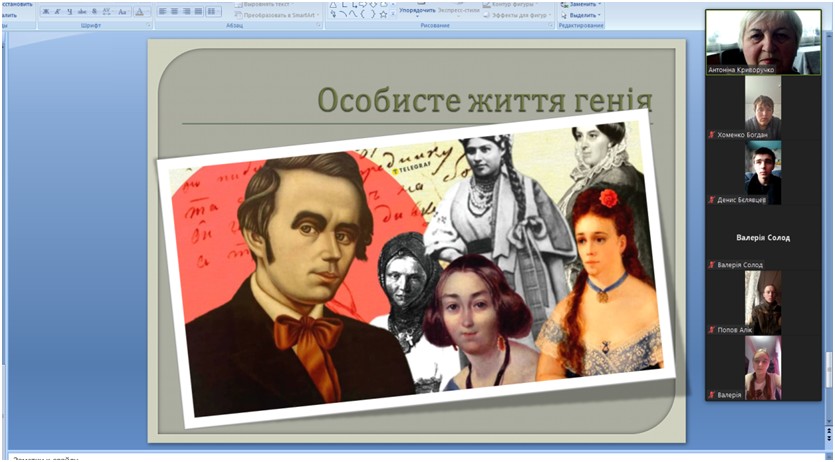The image size is (835, 462).
Task: Select the slide title 'Особисте життя генія'
Action: tap(484, 101)
